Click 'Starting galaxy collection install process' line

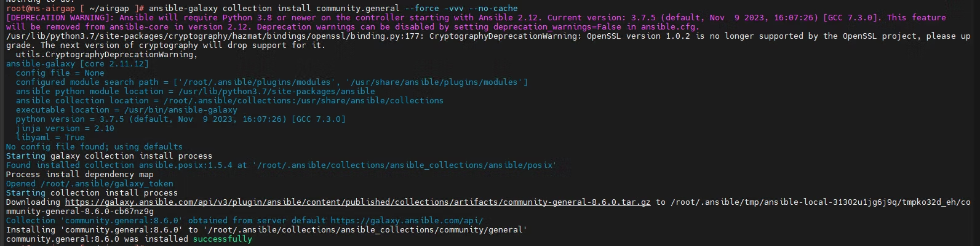pos(109,156)
